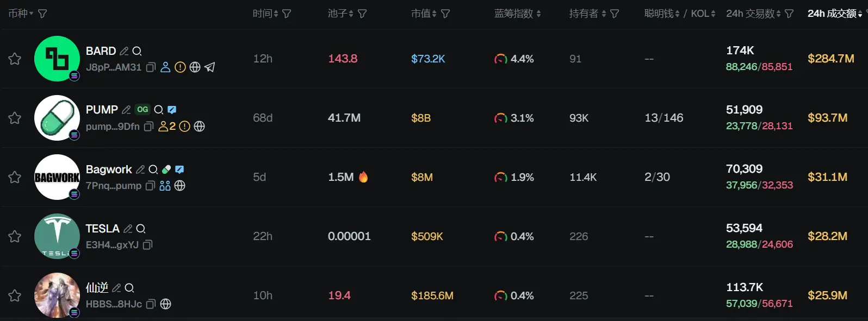Viewport: 868px width, 321px height.
Task: Copy the 仙逆 address HBBS...8HJc
Action: 151,304
